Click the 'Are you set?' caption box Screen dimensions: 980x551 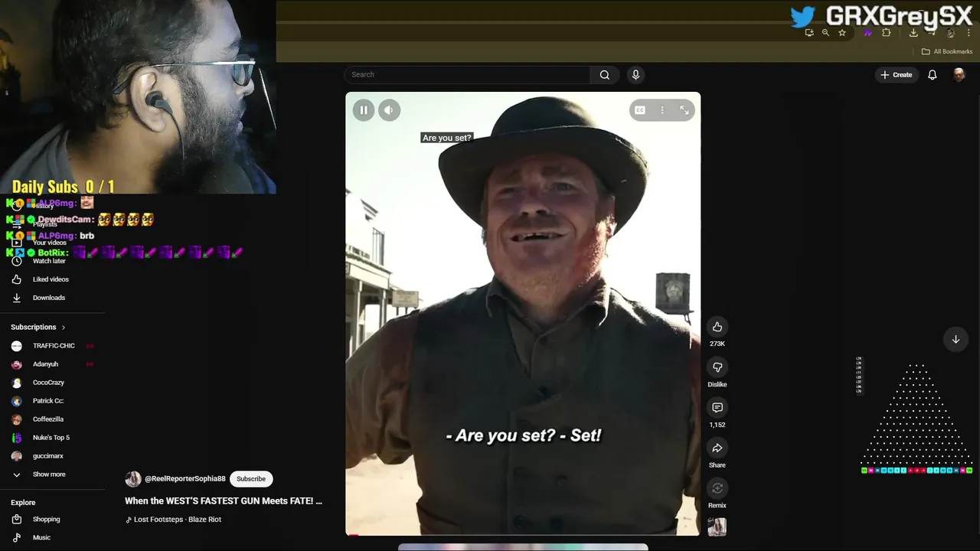tap(447, 138)
